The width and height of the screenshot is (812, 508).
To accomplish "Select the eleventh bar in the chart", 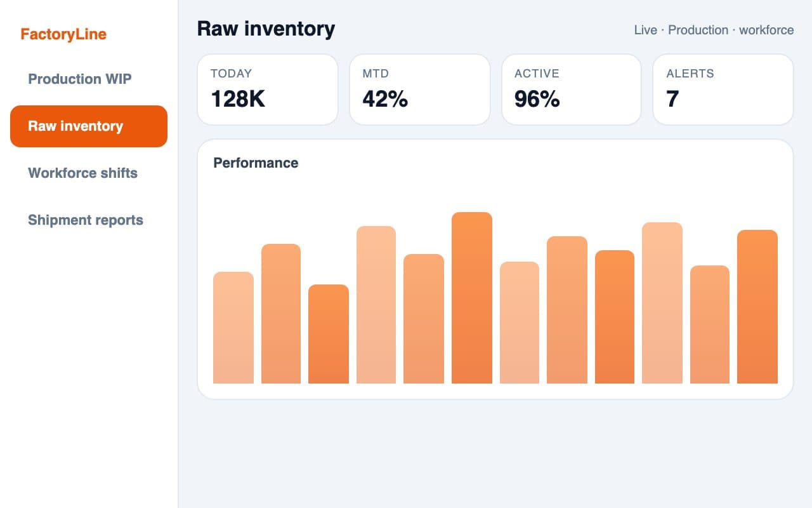I will pos(710,324).
